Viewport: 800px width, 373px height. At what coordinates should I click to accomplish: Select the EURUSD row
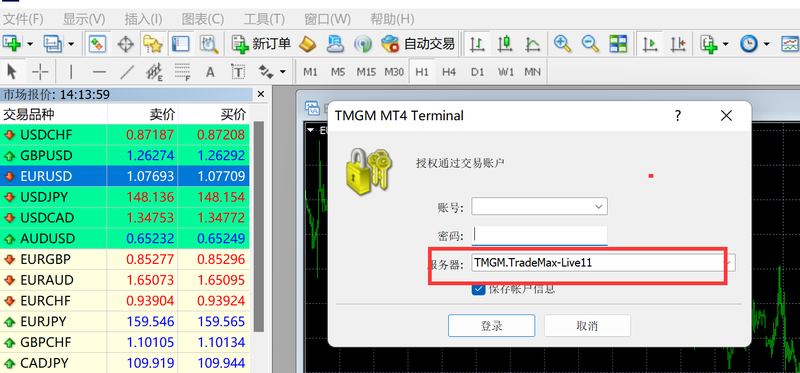(125, 176)
